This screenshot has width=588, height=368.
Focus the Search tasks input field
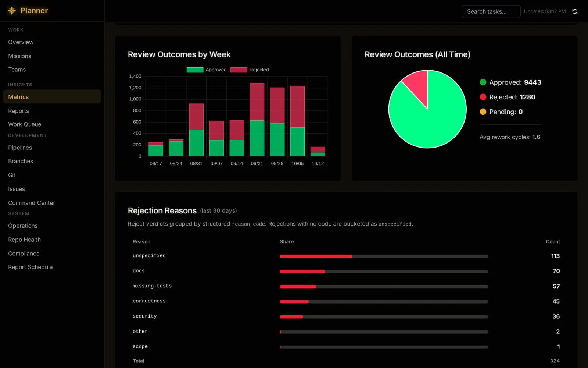[x=491, y=11]
